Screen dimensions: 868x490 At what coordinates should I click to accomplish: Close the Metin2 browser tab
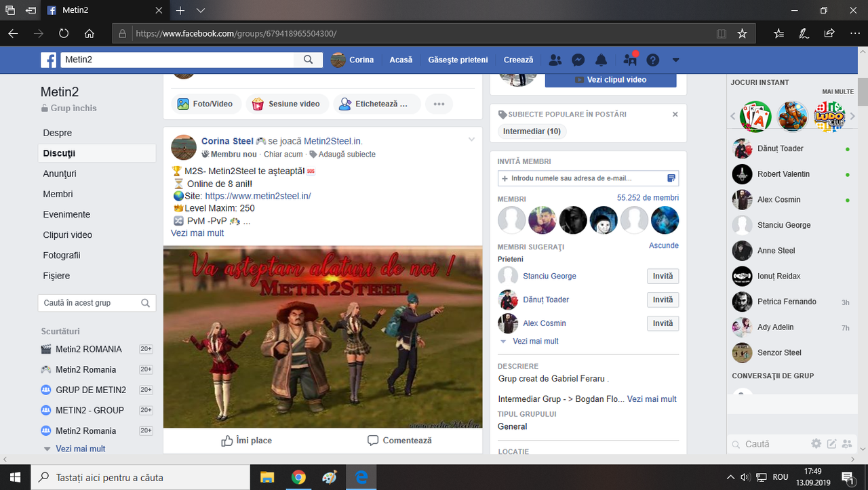tap(159, 11)
